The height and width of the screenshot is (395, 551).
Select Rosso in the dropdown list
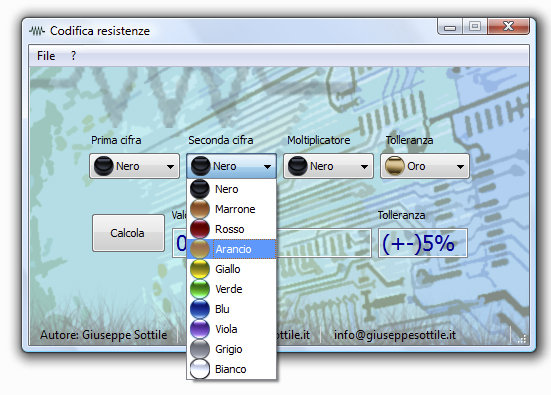pyautogui.click(x=232, y=229)
